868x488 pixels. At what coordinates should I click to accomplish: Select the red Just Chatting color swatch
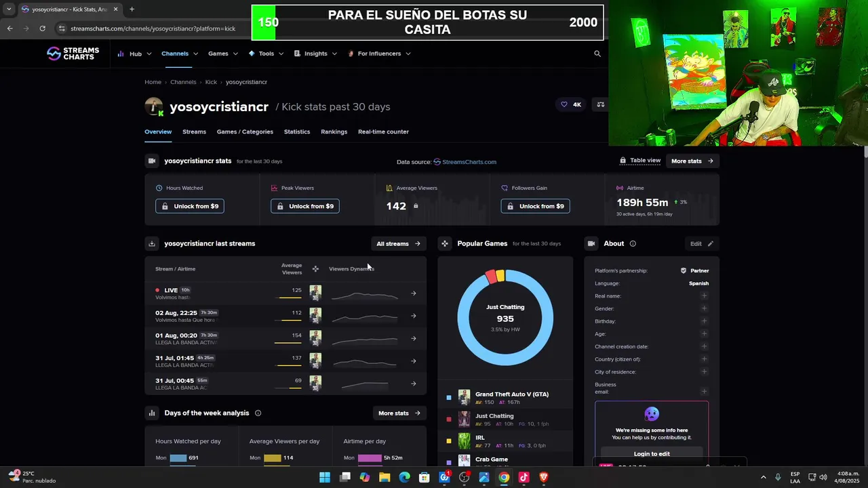449,420
